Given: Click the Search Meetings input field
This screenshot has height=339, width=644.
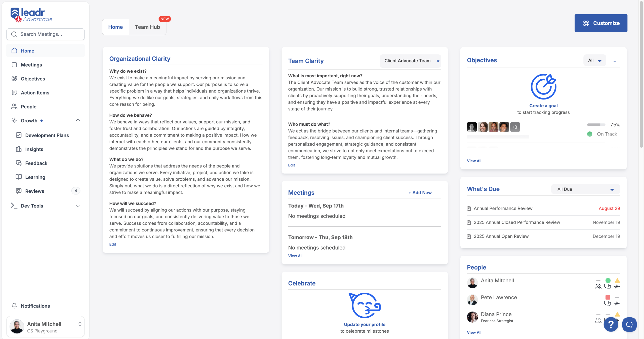Looking at the screenshot, I should tap(46, 34).
